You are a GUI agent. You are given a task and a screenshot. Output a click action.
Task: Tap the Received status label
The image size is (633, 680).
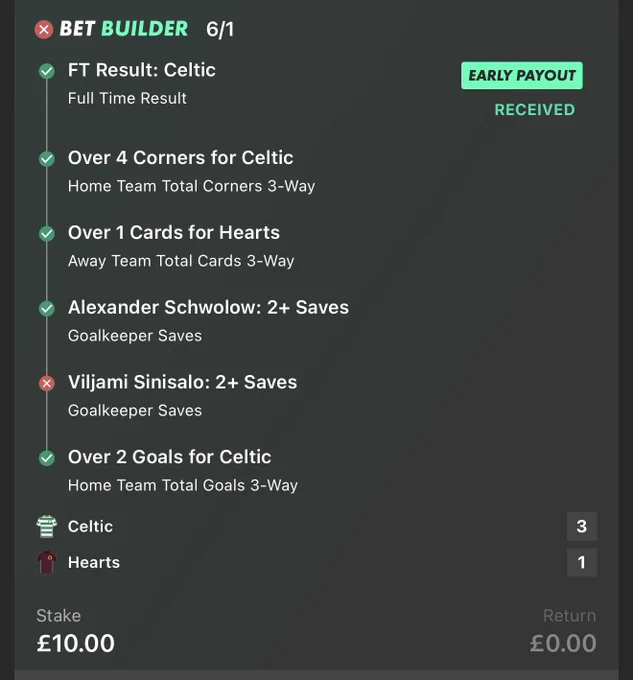coord(535,110)
